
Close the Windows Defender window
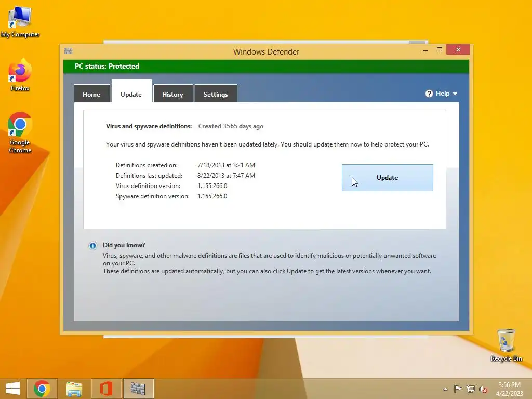[458, 50]
